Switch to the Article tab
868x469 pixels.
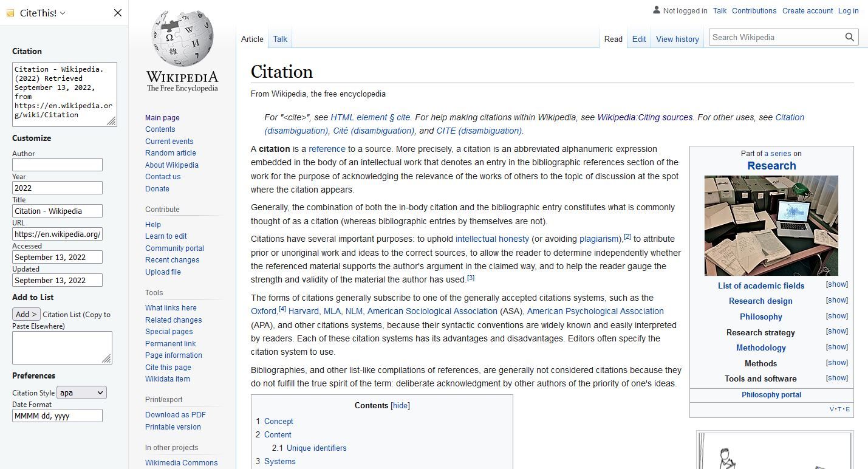pyautogui.click(x=252, y=39)
